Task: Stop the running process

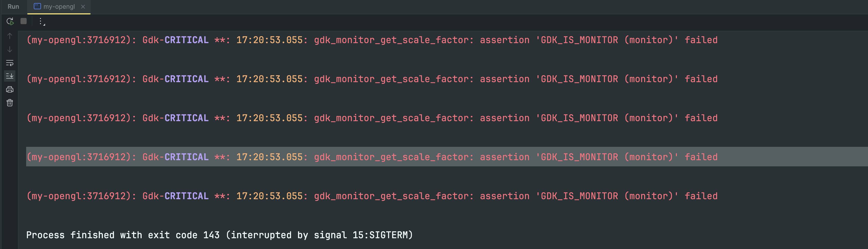Action: 24,21
